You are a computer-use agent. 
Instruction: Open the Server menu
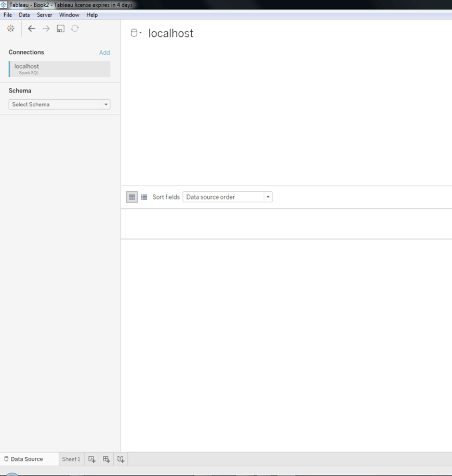point(44,15)
